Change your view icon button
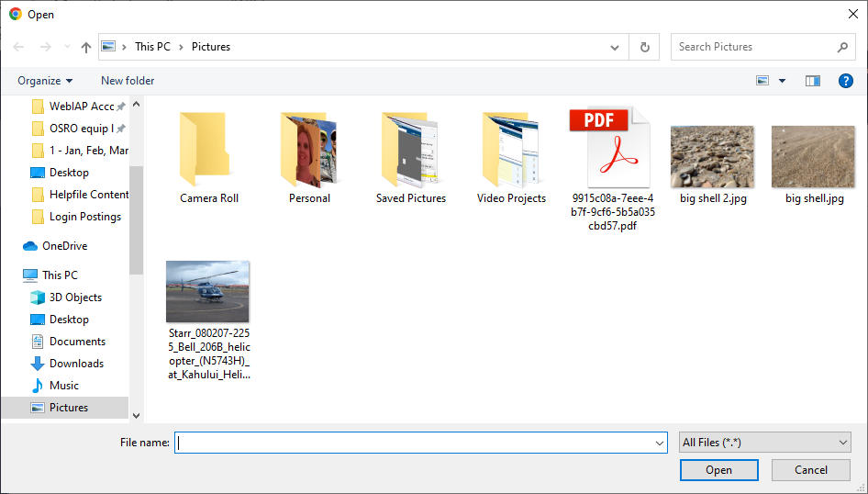Screen dimensions: 868x494 point(762,81)
